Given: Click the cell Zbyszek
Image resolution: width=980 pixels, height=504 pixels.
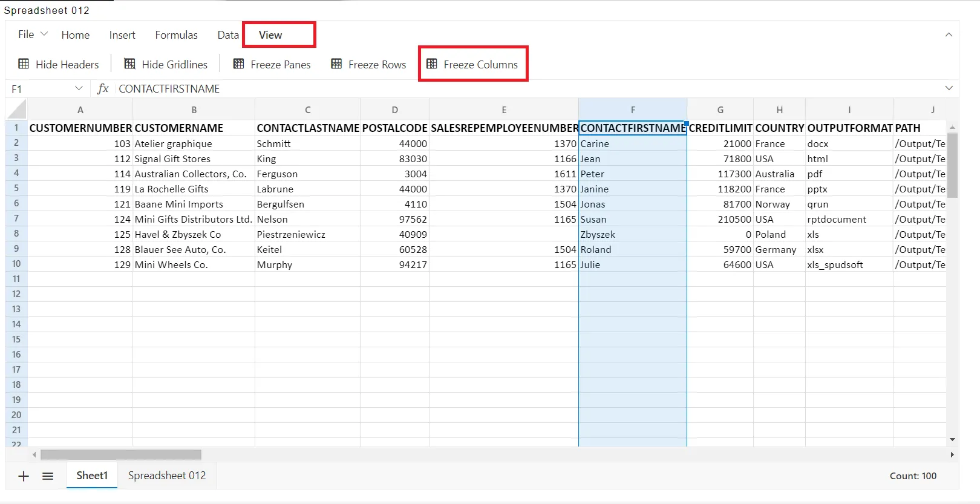Looking at the screenshot, I should pos(633,234).
